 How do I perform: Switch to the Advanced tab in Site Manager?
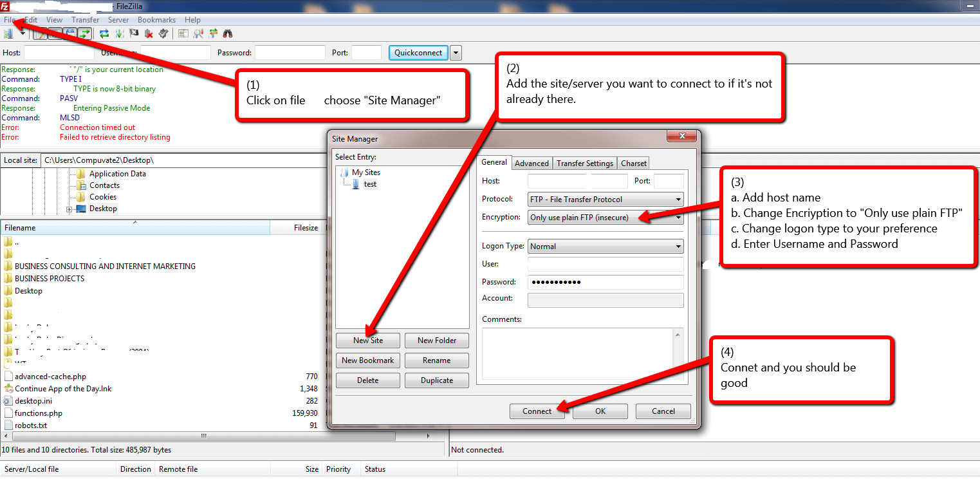[532, 164]
